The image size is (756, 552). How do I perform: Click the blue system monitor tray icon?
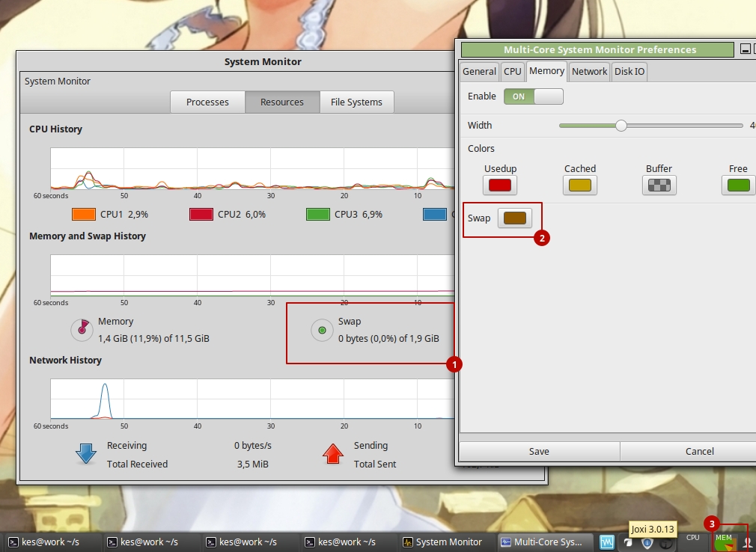[607, 542]
